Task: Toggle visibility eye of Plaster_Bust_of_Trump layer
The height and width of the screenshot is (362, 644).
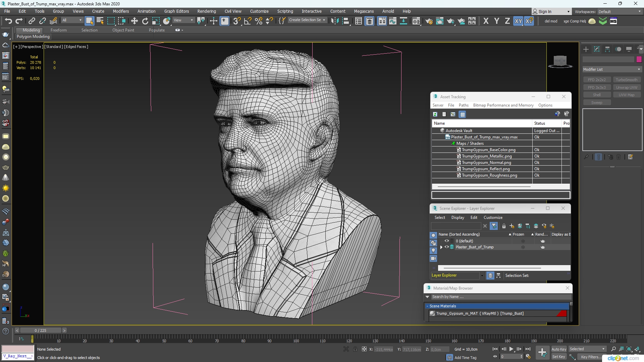Action: click(446, 247)
